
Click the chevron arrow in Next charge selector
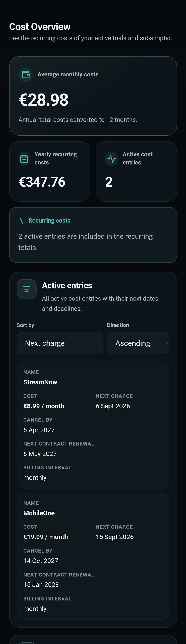[99, 343]
